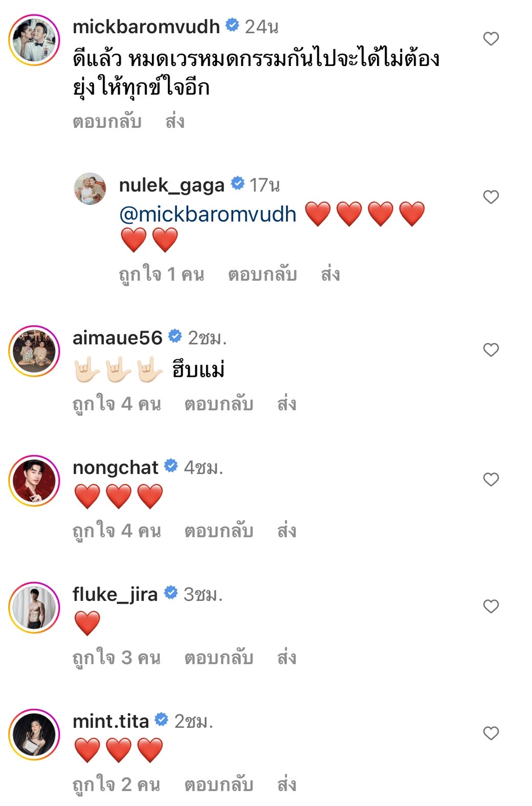Screen dimensions: 532x806
Task: Open mint.tita's profile avatar
Action: point(34,734)
